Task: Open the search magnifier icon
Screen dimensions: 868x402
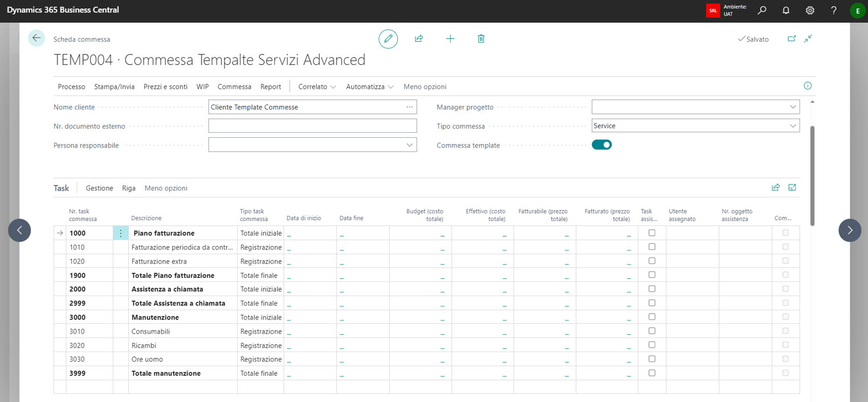Action: tap(762, 10)
